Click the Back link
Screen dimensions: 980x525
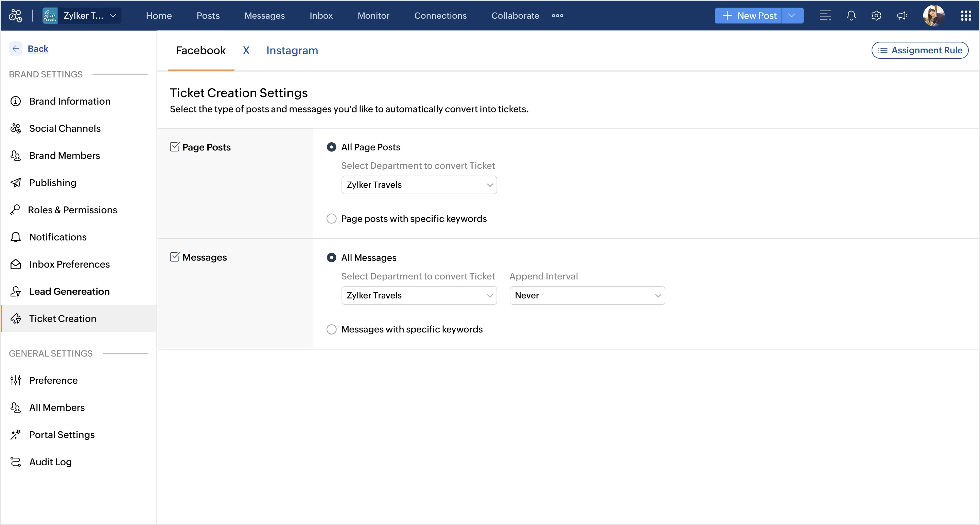pyautogui.click(x=38, y=49)
